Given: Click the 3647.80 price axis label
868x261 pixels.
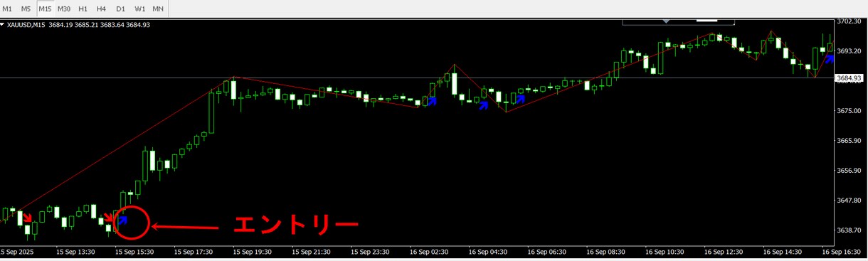Looking at the screenshot, I should click(x=850, y=201).
